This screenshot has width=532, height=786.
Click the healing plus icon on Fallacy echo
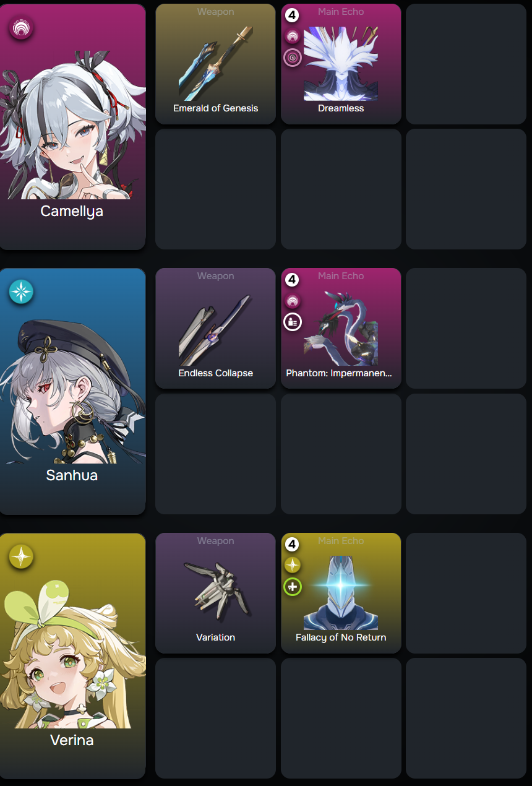coord(293,586)
